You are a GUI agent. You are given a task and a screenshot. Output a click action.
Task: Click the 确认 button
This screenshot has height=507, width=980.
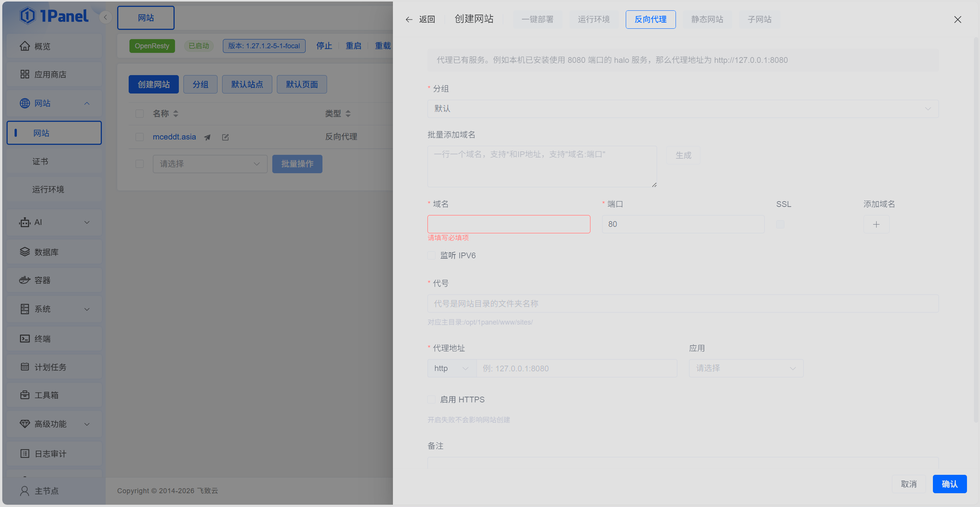949,484
